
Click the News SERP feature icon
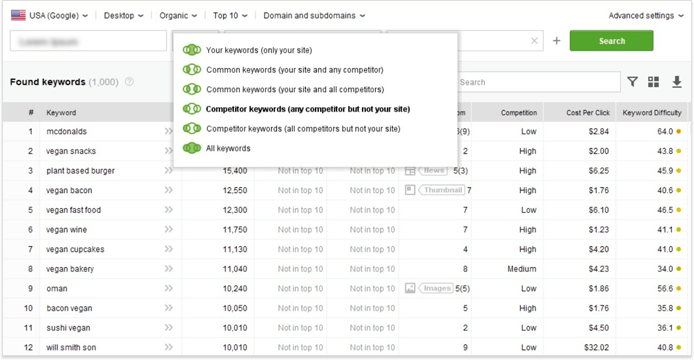(x=410, y=171)
